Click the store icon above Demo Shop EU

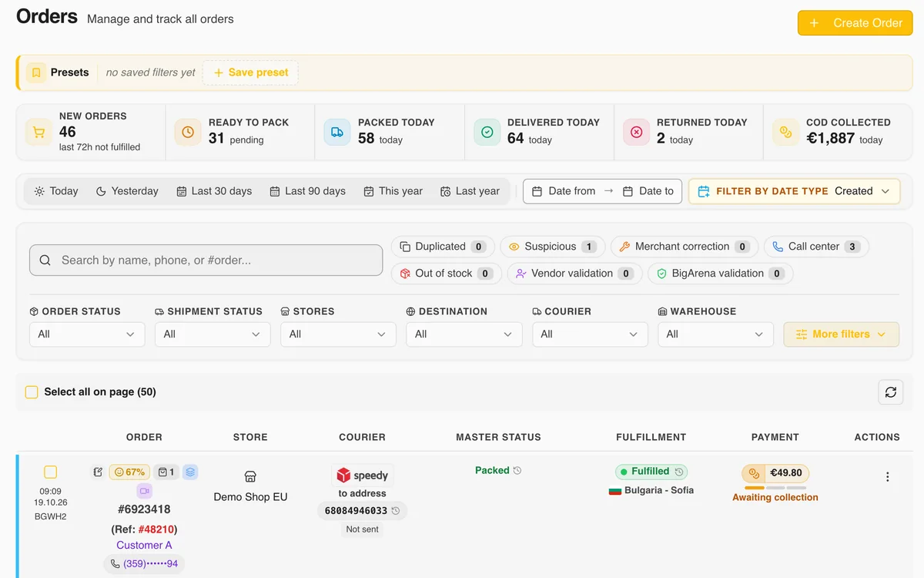(x=250, y=477)
